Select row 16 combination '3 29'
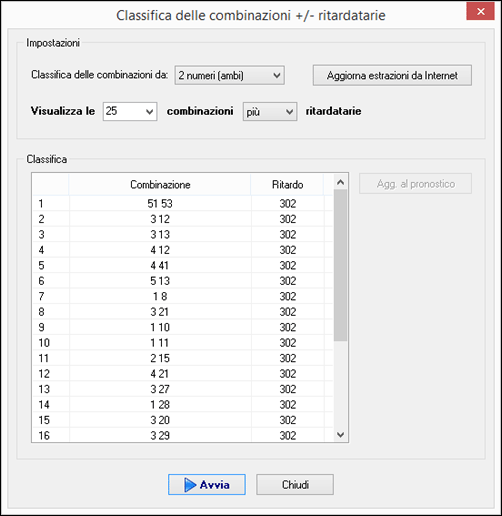Screen dimensions: 502x516 point(160,435)
